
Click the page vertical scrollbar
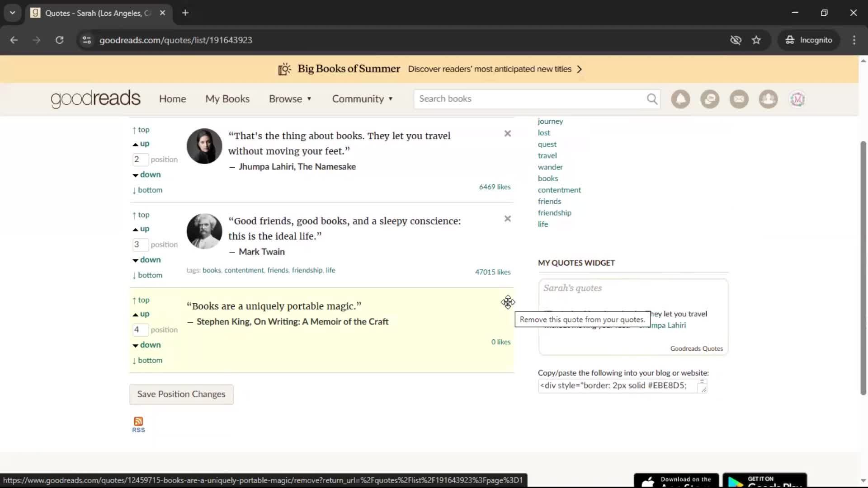[863, 268]
